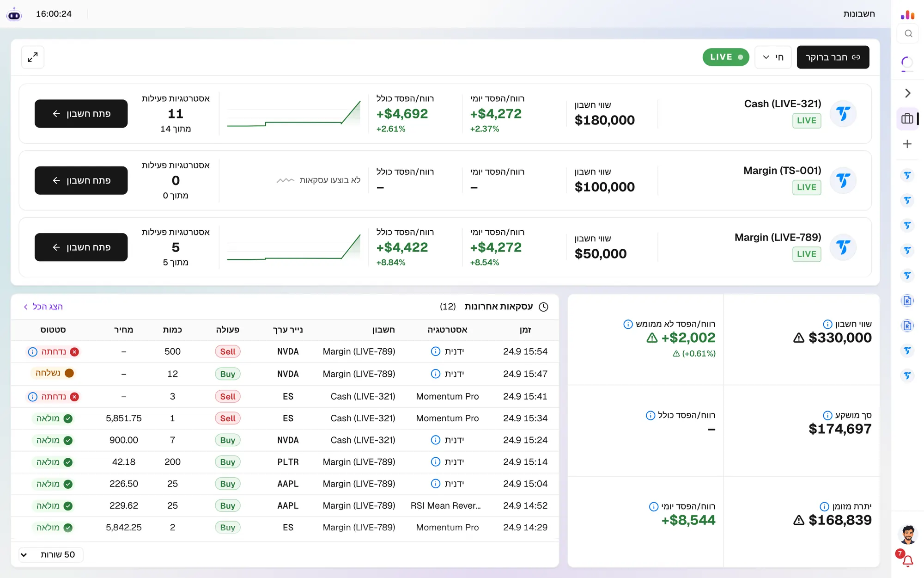Click info icon next to שווי חשבון $330,000
The width and height of the screenshot is (924, 578).
[x=827, y=324]
